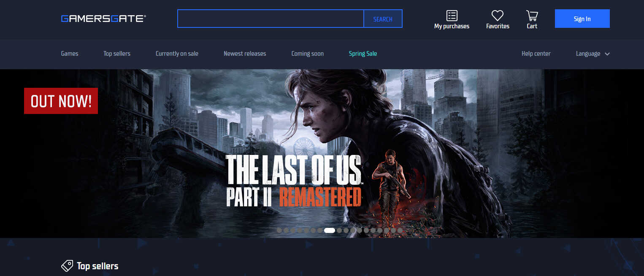Expand the Language dropdown
Screen dimensions: 644x276
click(x=593, y=54)
